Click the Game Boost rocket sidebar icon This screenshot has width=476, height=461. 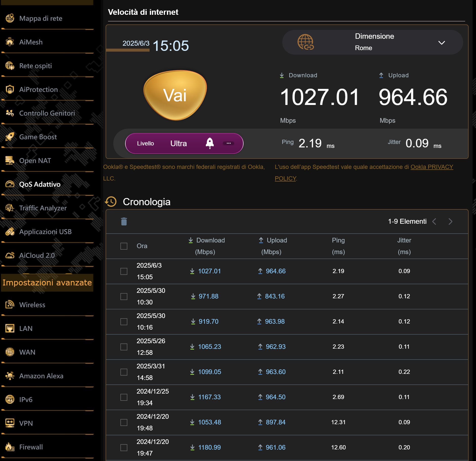[10, 137]
